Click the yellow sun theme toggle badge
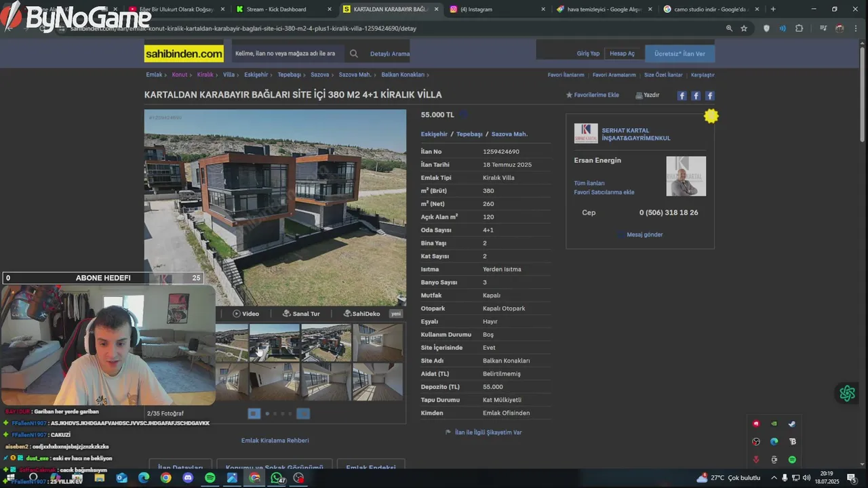This screenshot has height=488, width=868. [711, 116]
